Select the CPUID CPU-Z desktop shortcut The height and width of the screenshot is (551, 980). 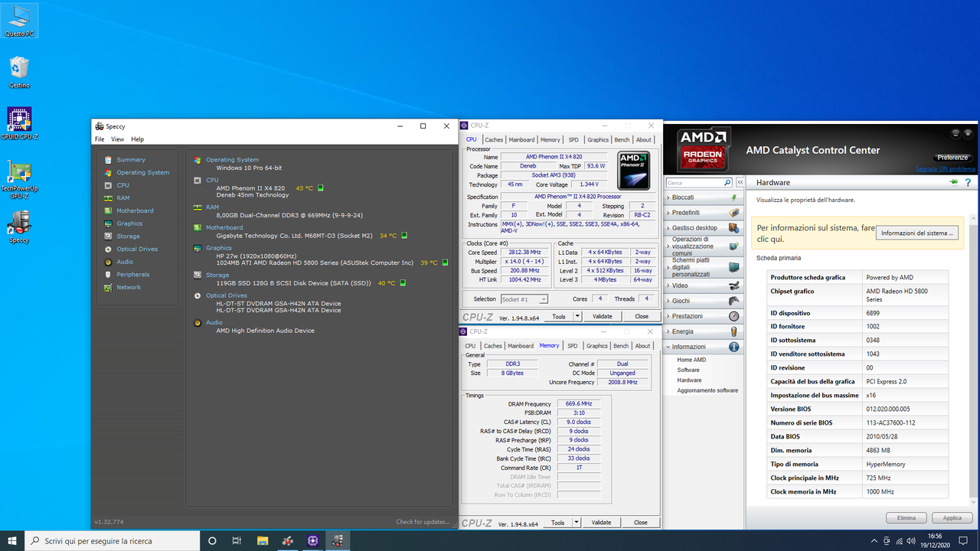click(19, 124)
